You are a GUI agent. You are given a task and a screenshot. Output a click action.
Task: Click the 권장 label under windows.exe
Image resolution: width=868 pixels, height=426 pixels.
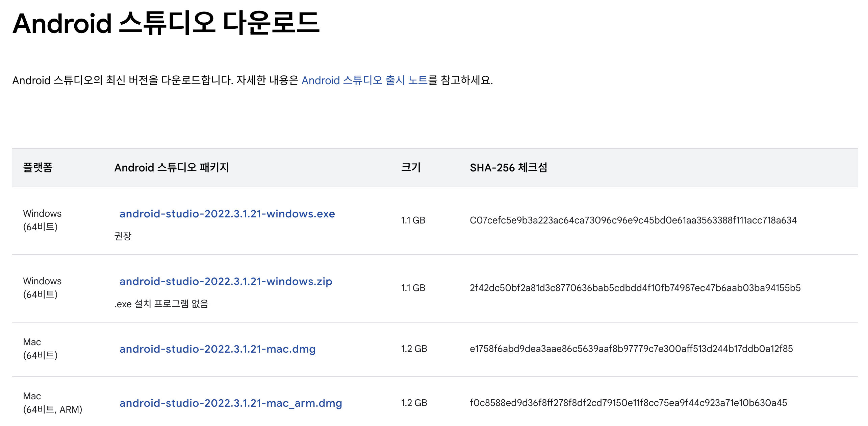[123, 236]
